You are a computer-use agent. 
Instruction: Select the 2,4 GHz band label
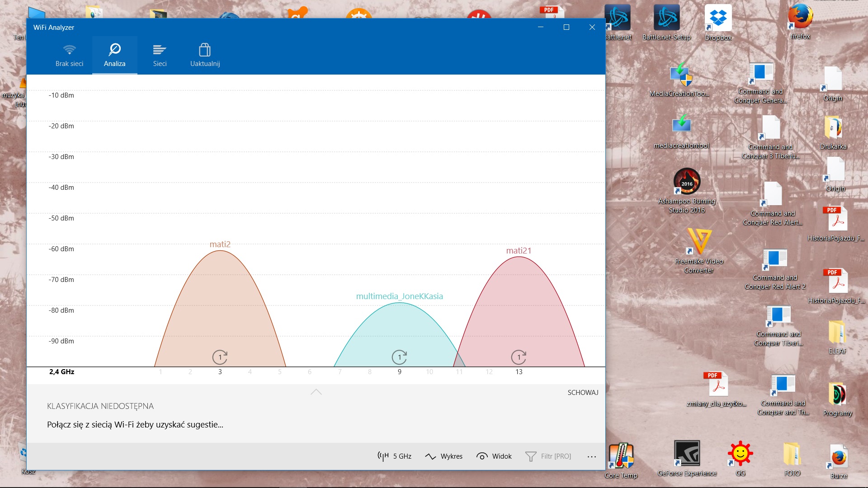point(61,372)
